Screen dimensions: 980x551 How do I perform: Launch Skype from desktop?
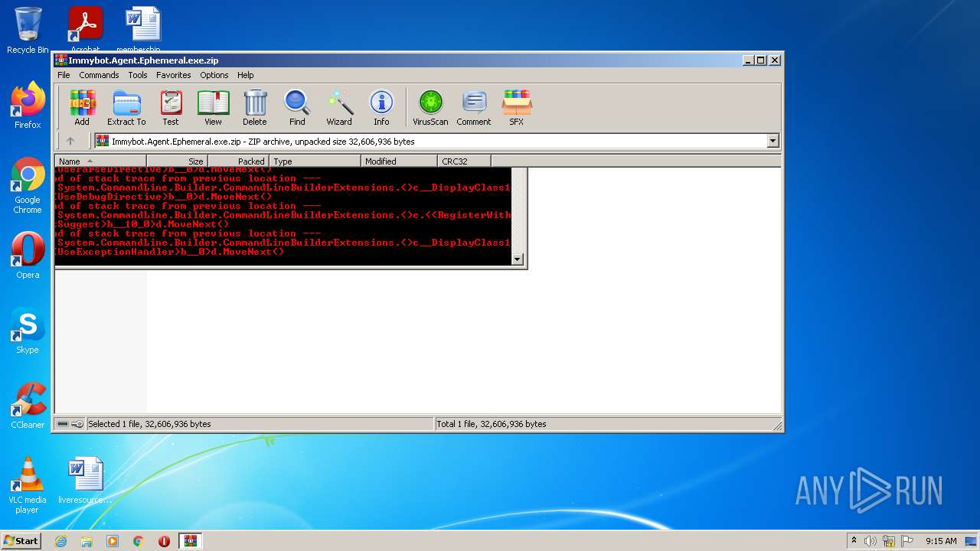pos(28,331)
